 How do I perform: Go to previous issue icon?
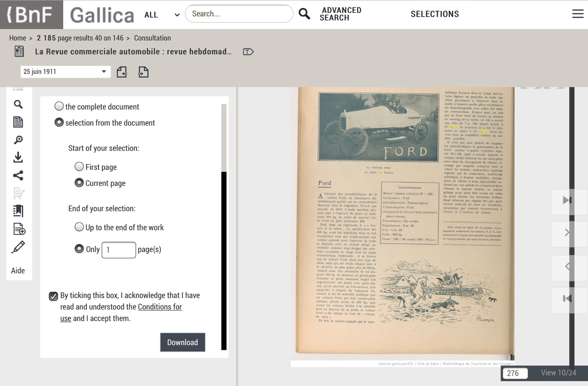tap(122, 72)
